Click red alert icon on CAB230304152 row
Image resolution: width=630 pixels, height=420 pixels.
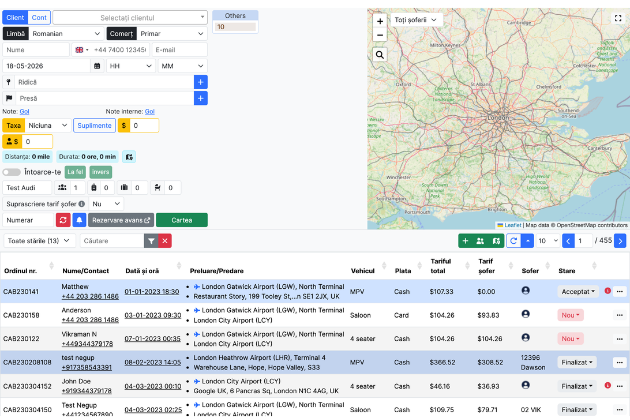click(x=608, y=385)
